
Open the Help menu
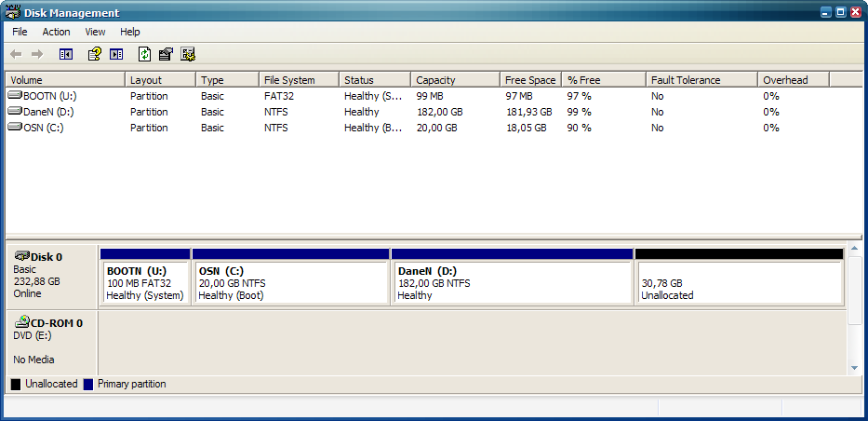pos(130,32)
